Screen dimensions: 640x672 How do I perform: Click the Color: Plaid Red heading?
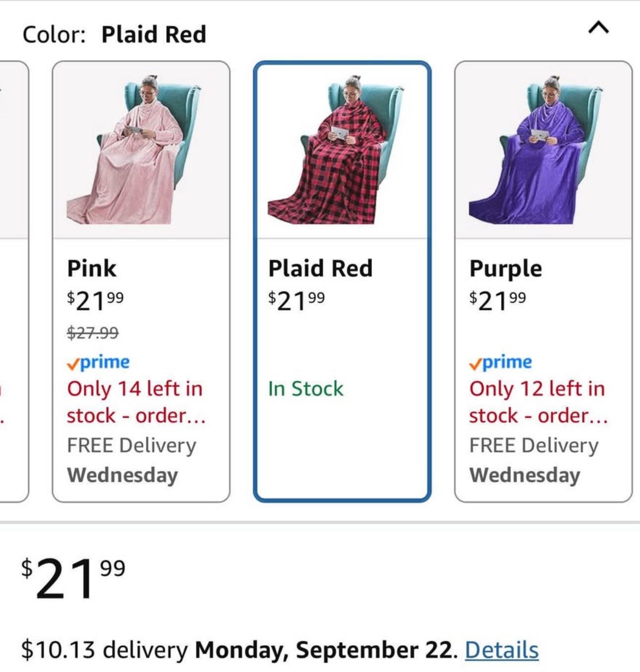[114, 34]
